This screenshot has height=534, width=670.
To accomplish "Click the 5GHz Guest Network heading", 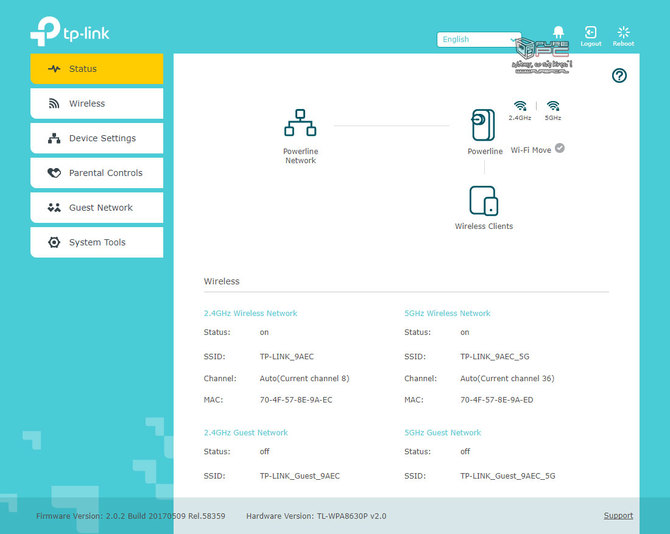I will coord(443,432).
